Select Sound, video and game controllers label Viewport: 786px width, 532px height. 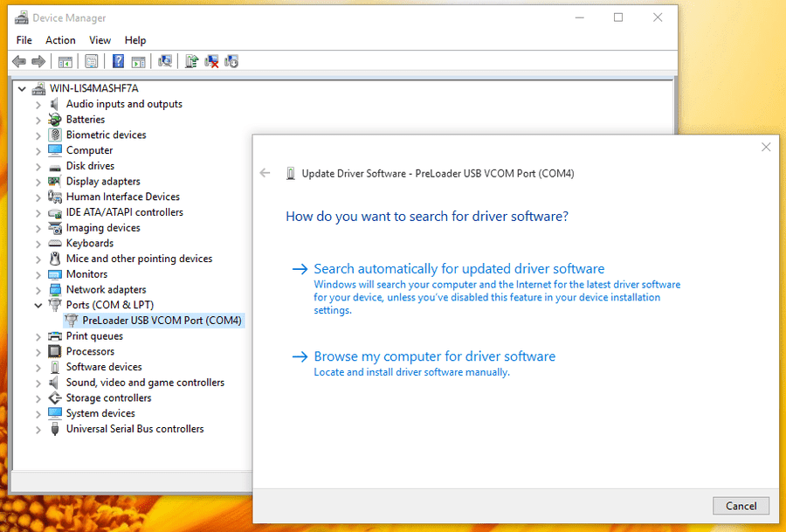145,382
